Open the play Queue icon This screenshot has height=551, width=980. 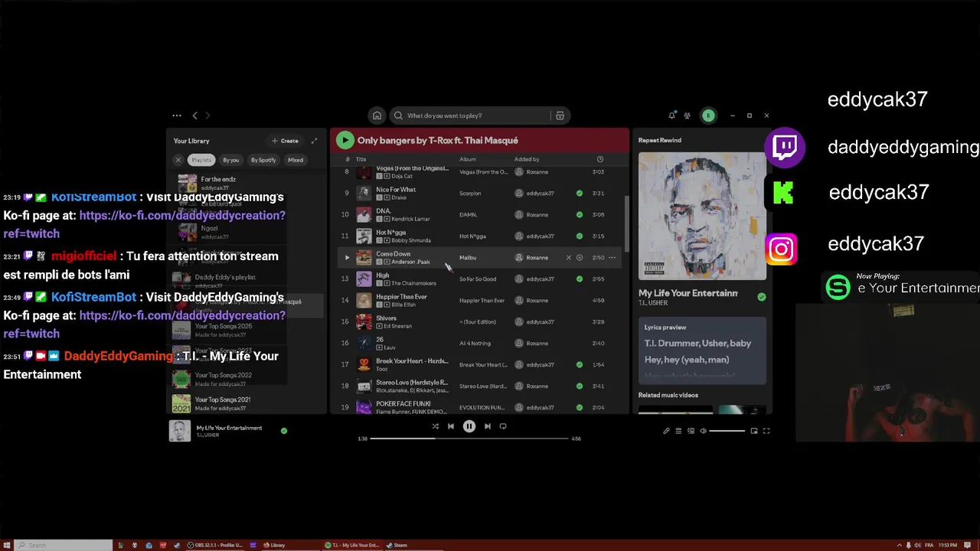(678, 431)
